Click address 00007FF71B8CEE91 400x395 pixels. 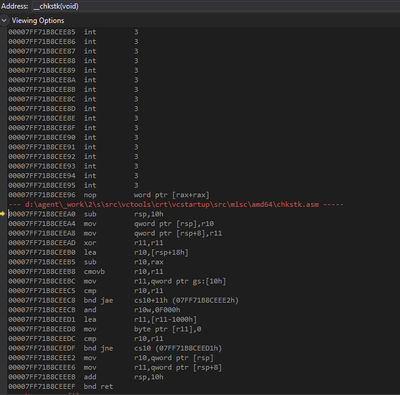click(42, 147)
